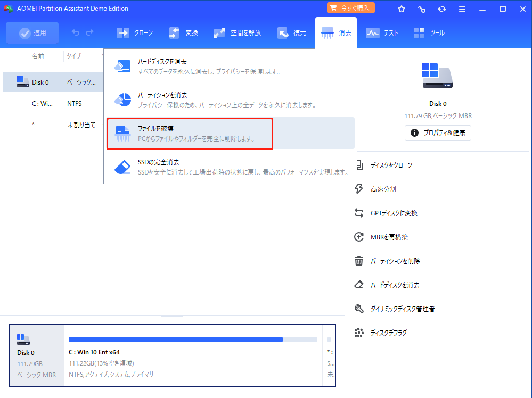Click the rebuild icon beside MBRを再構築
Screen dimensions: 532x398
pos(358,237)
